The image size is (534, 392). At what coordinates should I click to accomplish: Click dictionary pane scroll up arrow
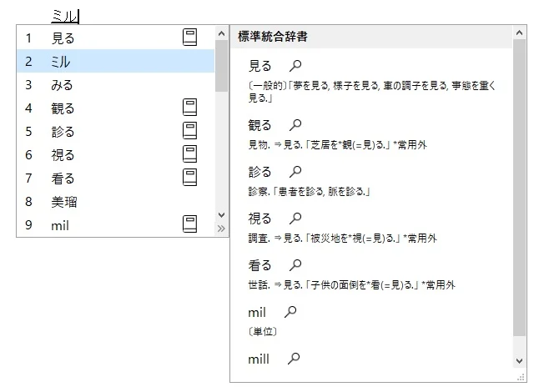519,33
